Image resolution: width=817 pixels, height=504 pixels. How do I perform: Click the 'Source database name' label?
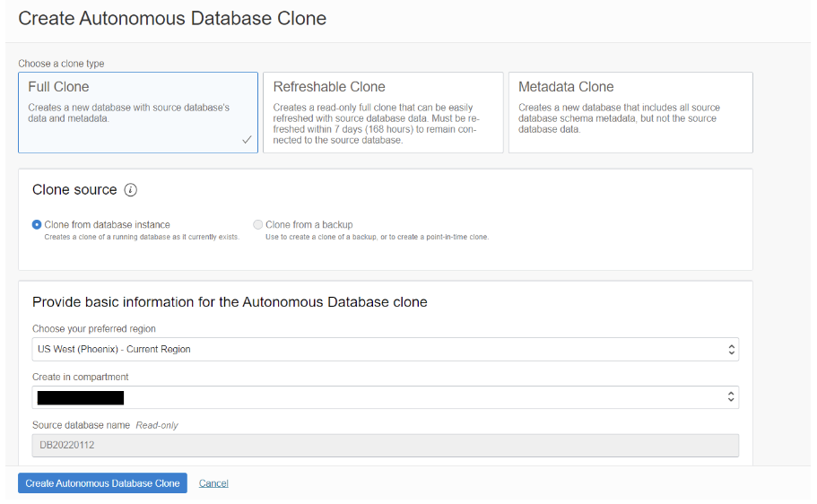(81, 425)
